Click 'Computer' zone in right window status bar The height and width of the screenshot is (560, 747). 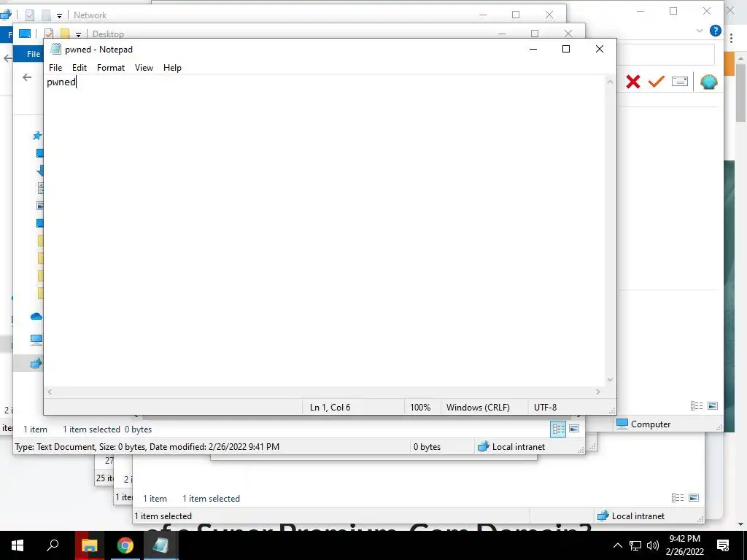click(x=643, y=424)
